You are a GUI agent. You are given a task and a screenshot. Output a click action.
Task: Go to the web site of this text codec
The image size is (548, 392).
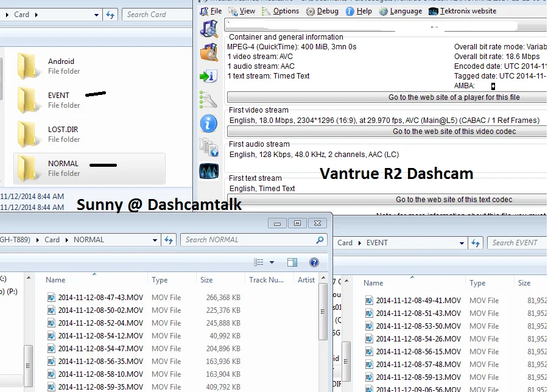tap(387, 200)
